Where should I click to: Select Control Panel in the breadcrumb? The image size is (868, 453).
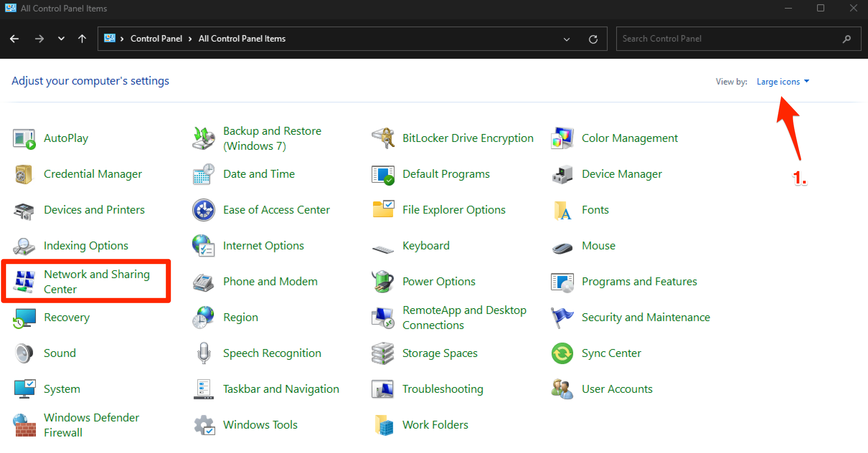pyautogui.click(x=156, y=39)
